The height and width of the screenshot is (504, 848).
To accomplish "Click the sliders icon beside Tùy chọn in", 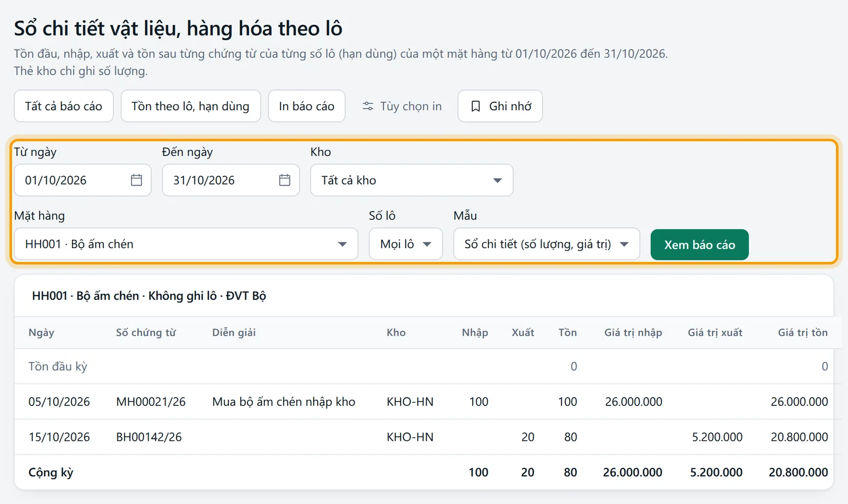I will tap(368, 107).
